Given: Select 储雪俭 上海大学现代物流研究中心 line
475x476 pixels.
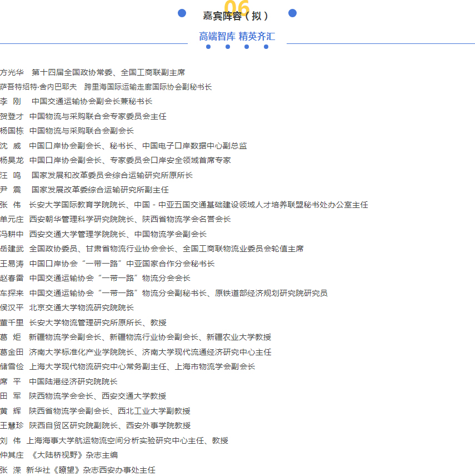Looking at the screenshot, I should (128, 366).
